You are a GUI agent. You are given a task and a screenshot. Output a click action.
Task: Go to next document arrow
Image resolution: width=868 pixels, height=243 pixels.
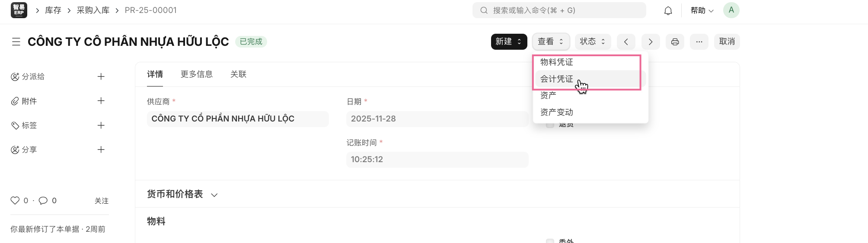click(651, 42)
